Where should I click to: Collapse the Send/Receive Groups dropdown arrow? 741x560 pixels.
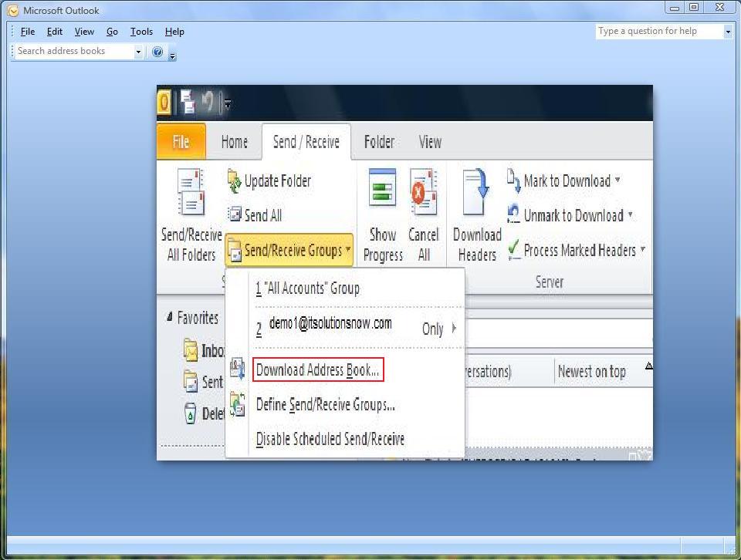(x=348, y=249)
